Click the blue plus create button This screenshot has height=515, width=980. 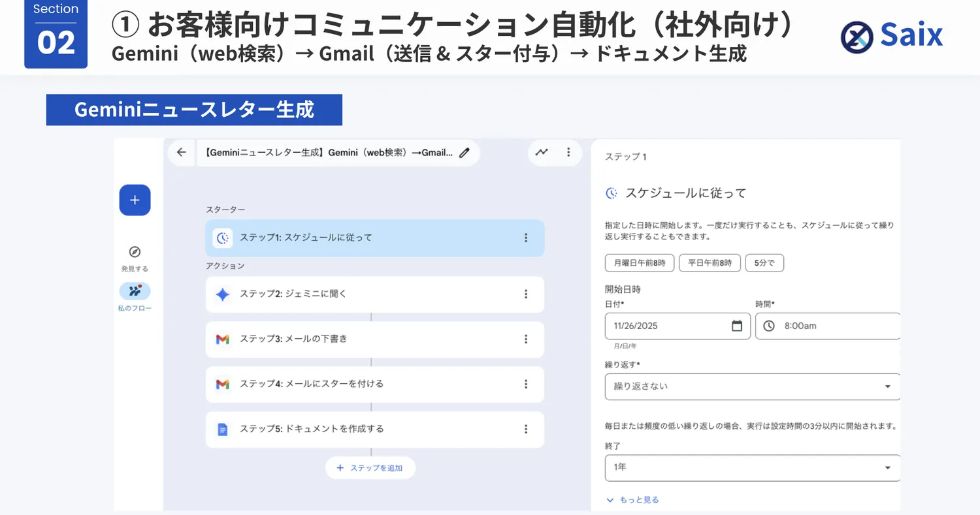[135, 200]
